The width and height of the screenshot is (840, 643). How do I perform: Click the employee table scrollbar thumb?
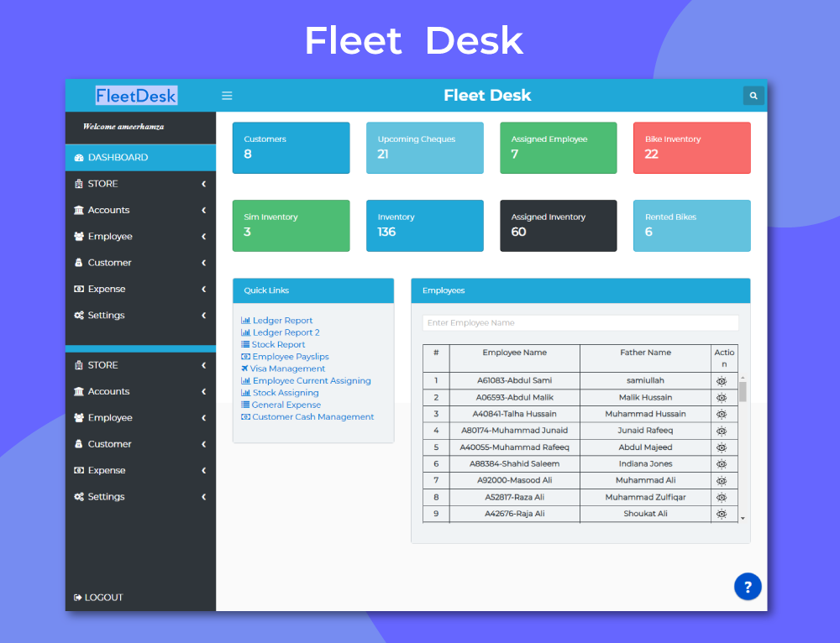pyautogui.click(x=743, y=391)
